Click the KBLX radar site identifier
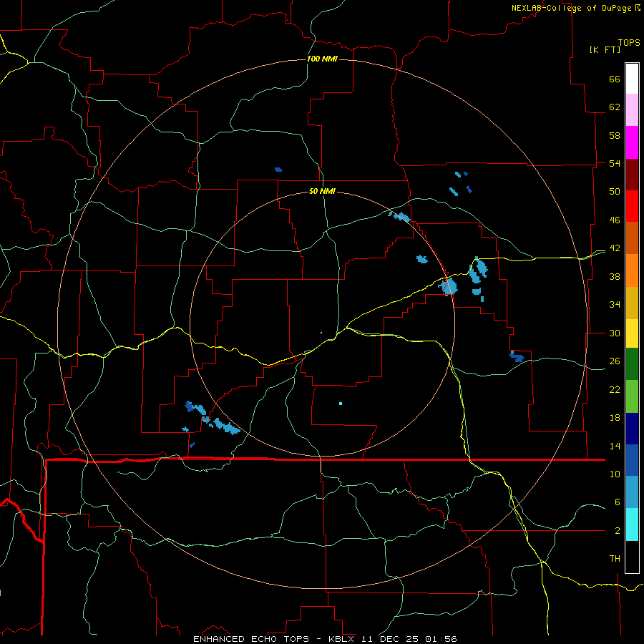 341,639
